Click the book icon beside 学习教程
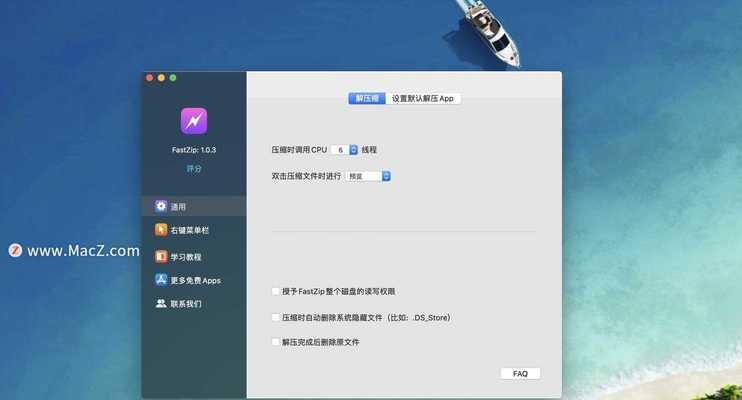The width and height of the screenshot is (742, 400). [161, 256]
